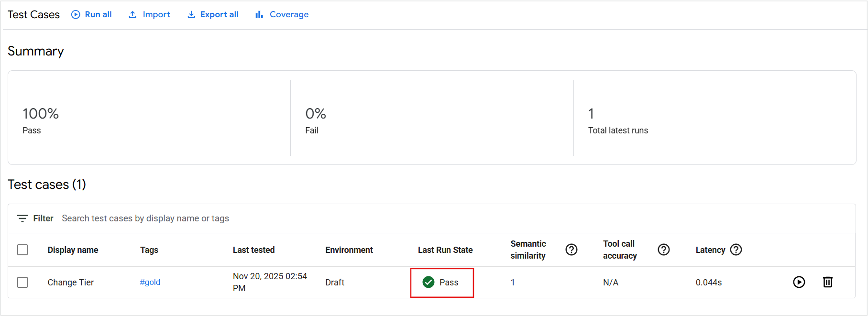Image resolution: width=868 pixels, height=316 pixels.
Task: Click the Last tested column header
Action: pos(253,250)
